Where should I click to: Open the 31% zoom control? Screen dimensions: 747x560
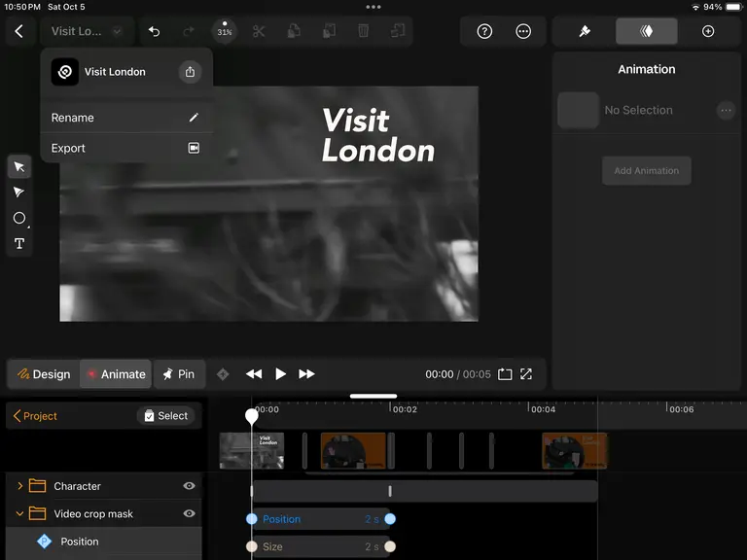[x=225, y=31]
